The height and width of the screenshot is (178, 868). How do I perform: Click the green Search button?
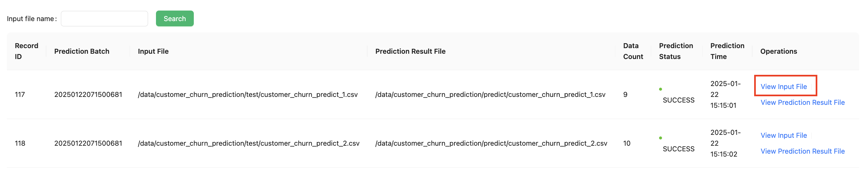174,18
